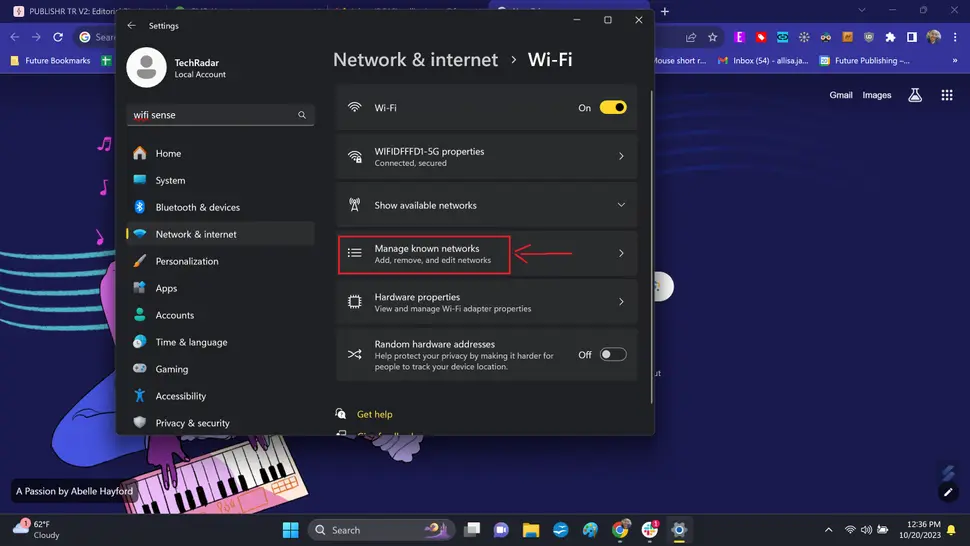Image resolution: width=970 pixels, height=546 pixels.
Task: Open Manage known networks chevron
Action: [621, 253]
